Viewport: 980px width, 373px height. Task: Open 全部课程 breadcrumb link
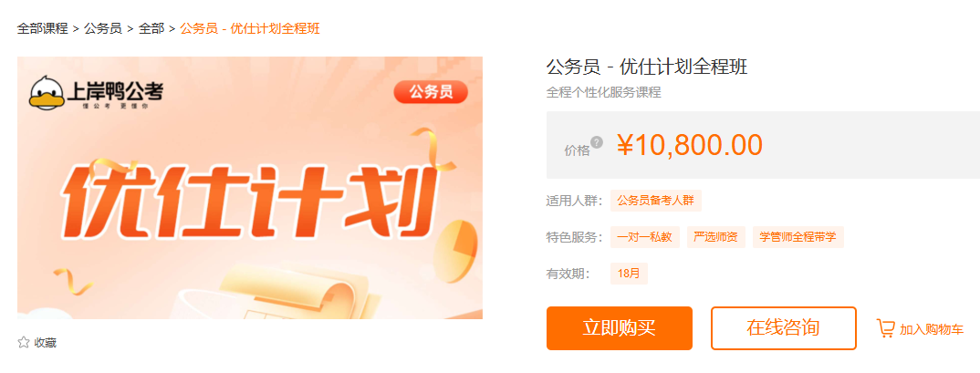point(43,28)
